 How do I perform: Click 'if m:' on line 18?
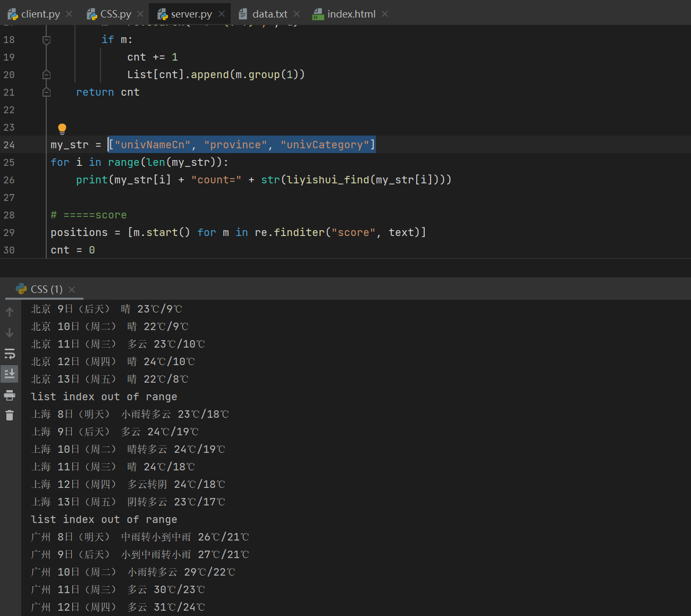point(117,40)
